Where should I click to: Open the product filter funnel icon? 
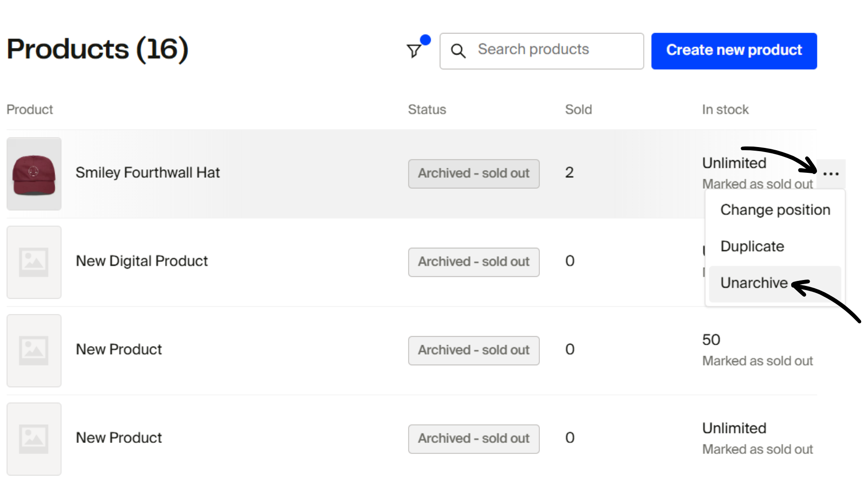click(x=414, y=51)
